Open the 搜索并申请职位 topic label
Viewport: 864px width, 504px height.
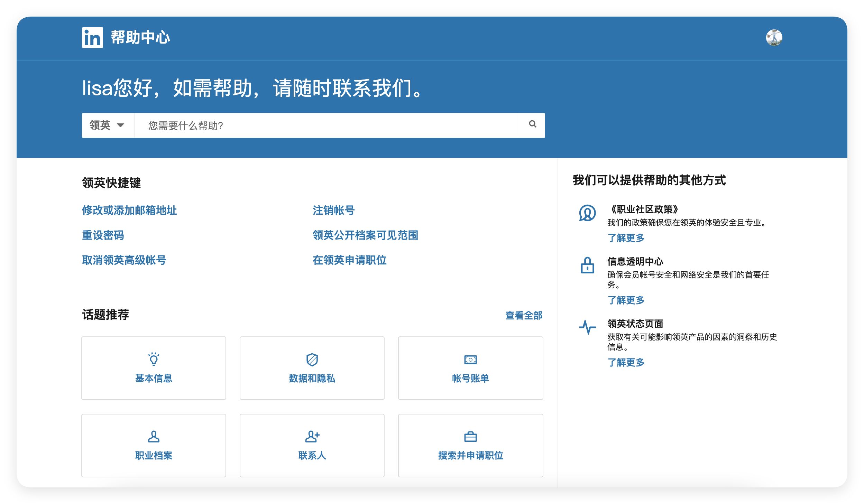(x=470, y=455)
